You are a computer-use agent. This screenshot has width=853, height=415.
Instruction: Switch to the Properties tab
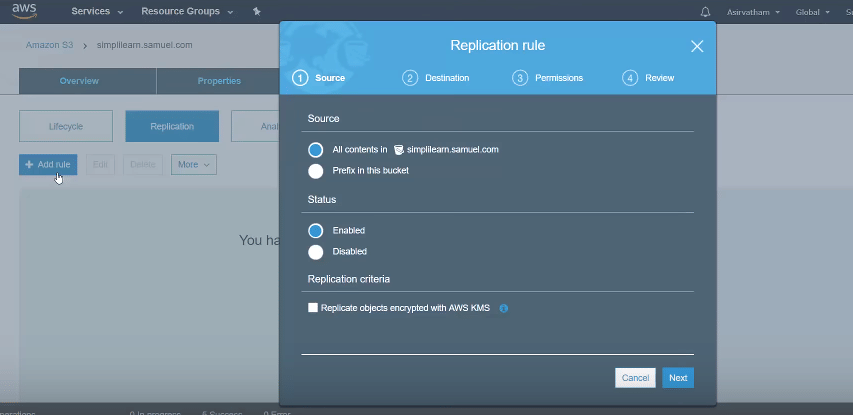point(218,81)
